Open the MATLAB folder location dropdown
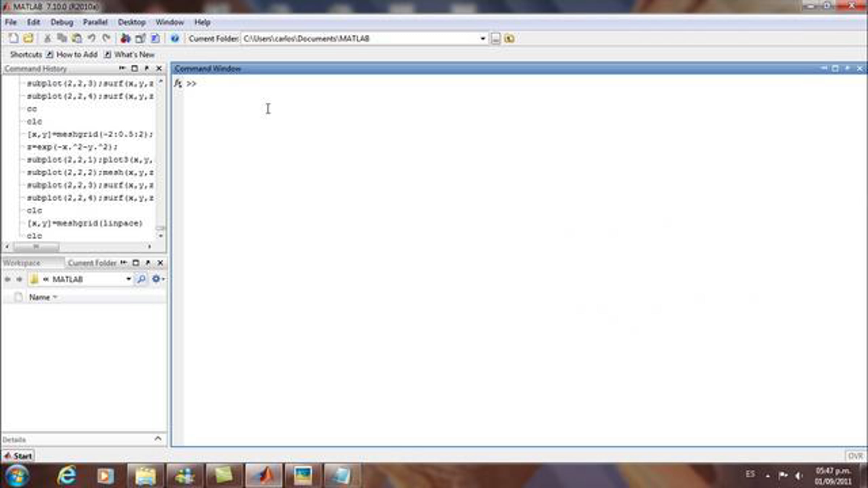The height and width of the screenshot is (488, 868). click(x=128, y=279)
